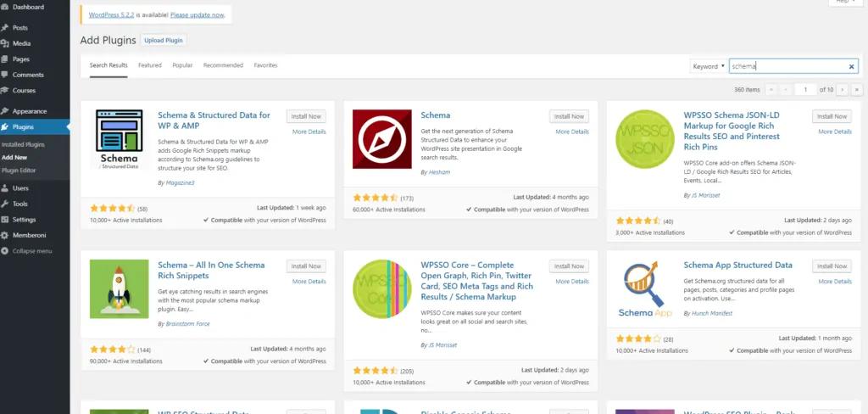Open Schema App Structured Data title link

pos(738,265)
